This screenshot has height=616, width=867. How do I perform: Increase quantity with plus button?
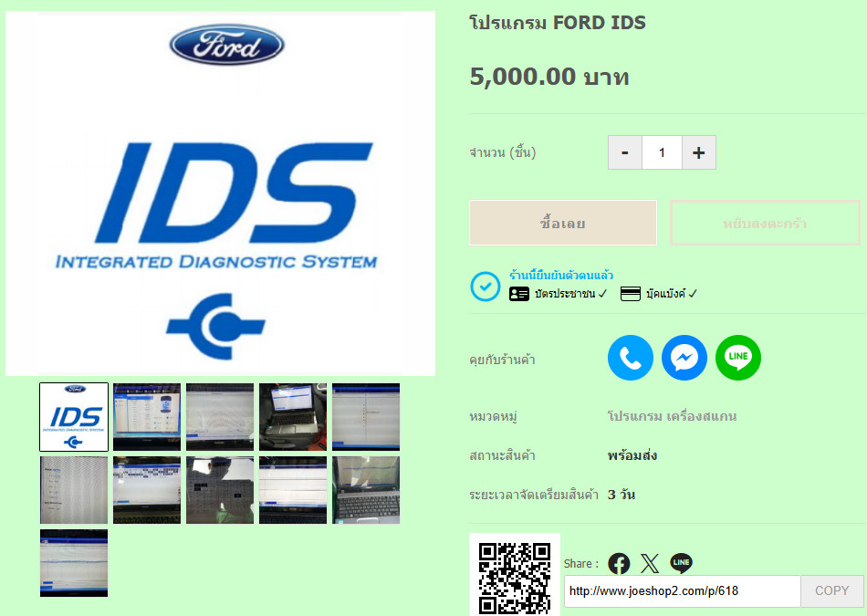tap(698, 152)
